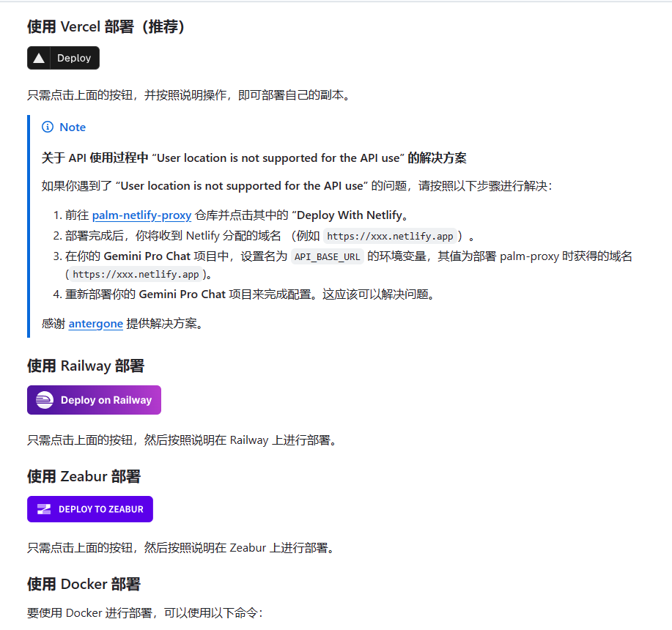Click the 要使用 Docker 进行部署 sentence

point(145,613)
